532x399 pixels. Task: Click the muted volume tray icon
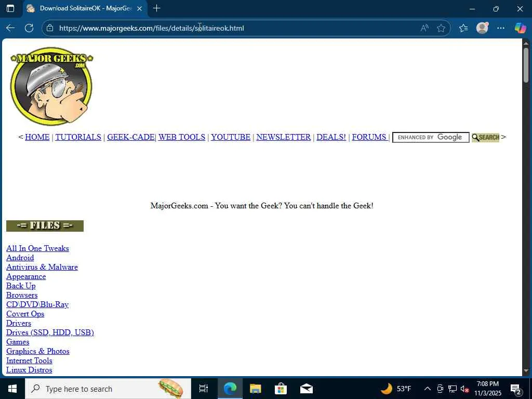pyautogui.click(x=464, y=389)
